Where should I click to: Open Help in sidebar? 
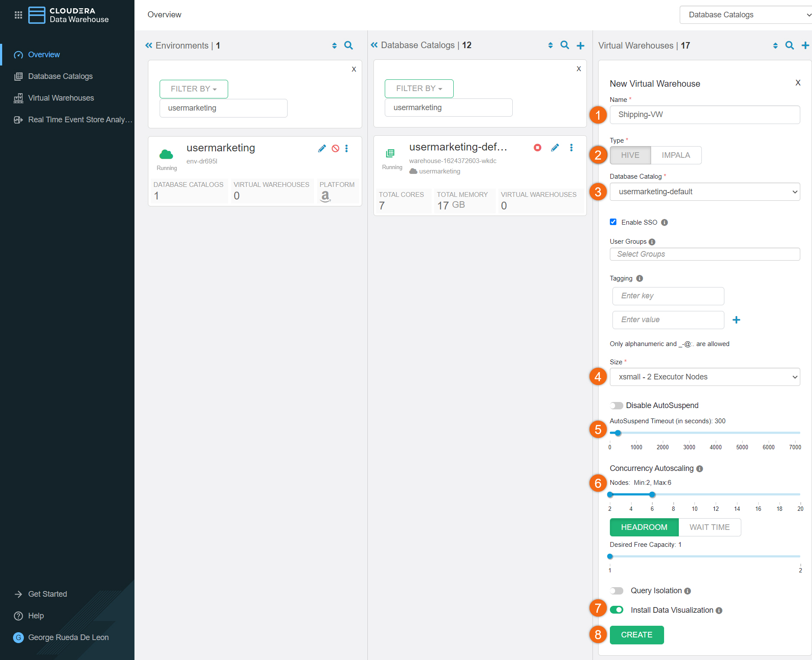tap(36, 616)
